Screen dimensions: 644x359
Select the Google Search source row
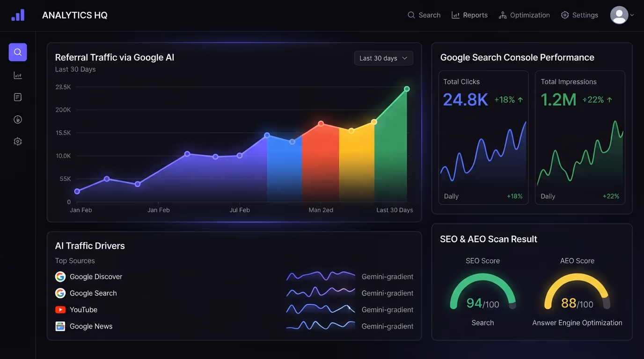coord(234,293)
